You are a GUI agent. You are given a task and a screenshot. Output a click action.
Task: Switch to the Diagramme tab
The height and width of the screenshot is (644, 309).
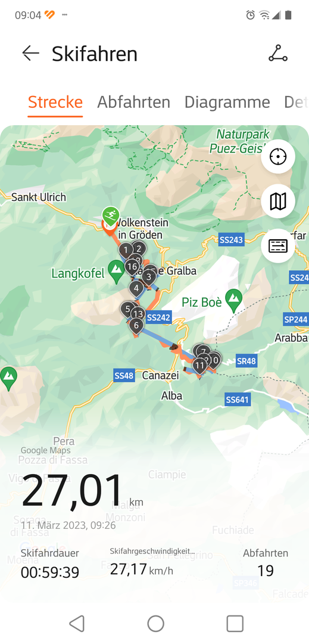[x=227, y=103]
